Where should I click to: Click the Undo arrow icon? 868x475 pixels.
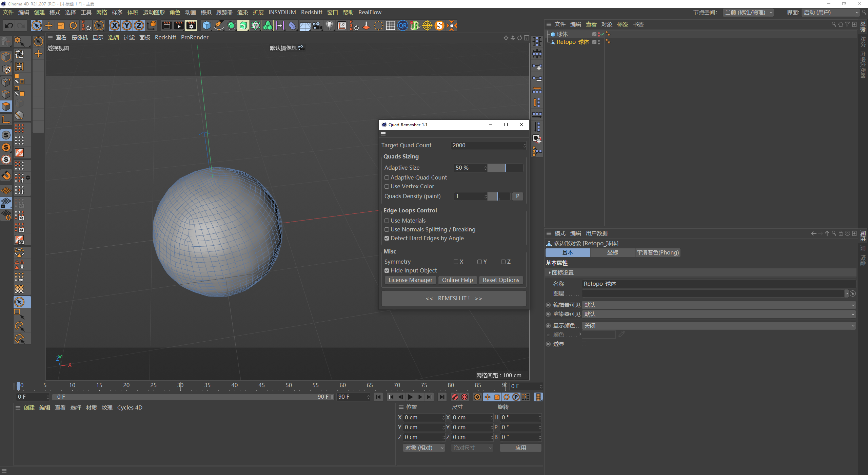9,25
